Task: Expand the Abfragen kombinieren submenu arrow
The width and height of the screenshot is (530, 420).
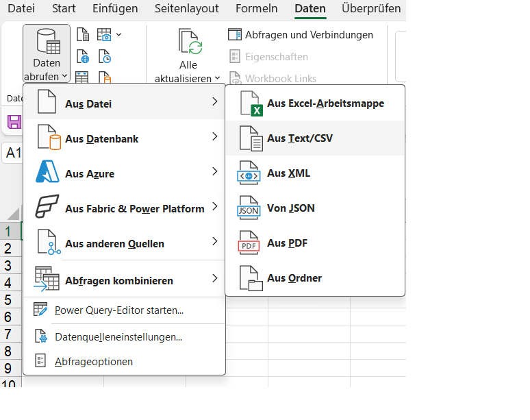Action: (214, 278)
